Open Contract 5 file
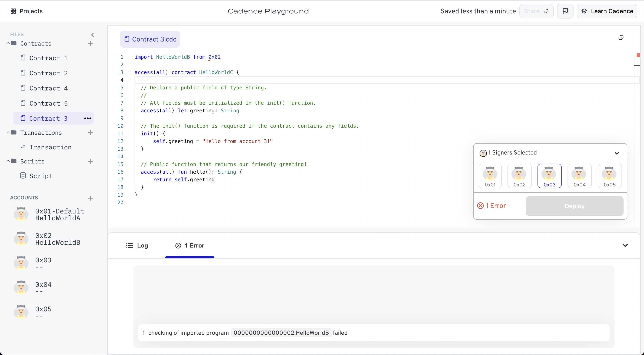The width and height of the screenshot is (644, 355). point(53,103)
